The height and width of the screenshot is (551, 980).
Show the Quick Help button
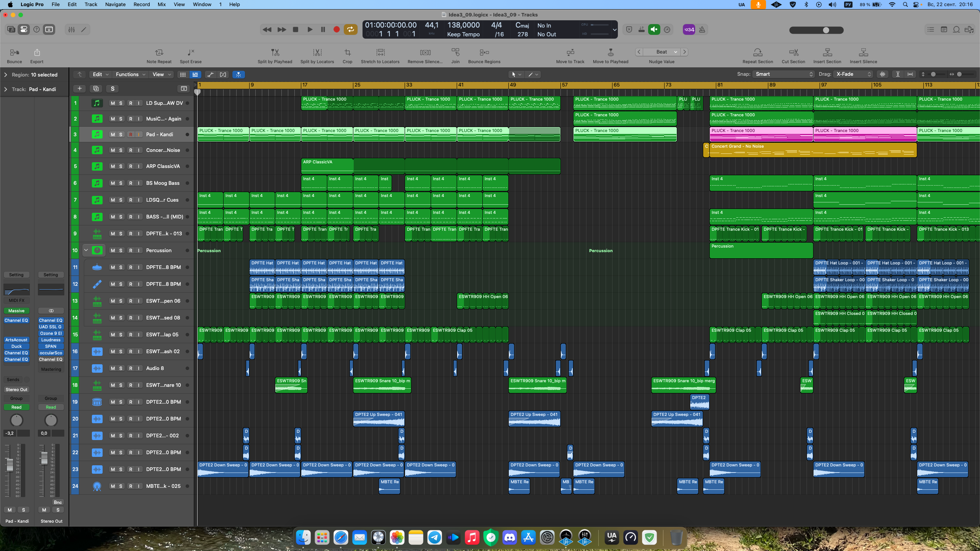coord(36,29)
